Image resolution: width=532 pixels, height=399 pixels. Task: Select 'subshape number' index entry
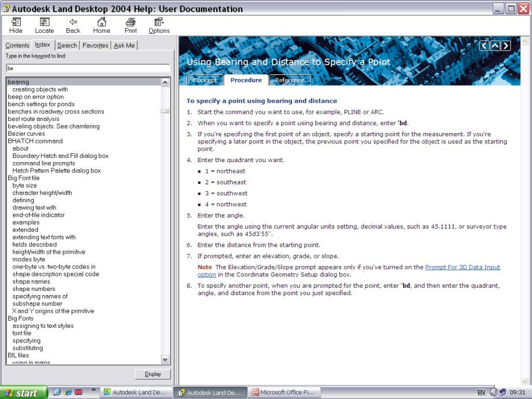37,303
